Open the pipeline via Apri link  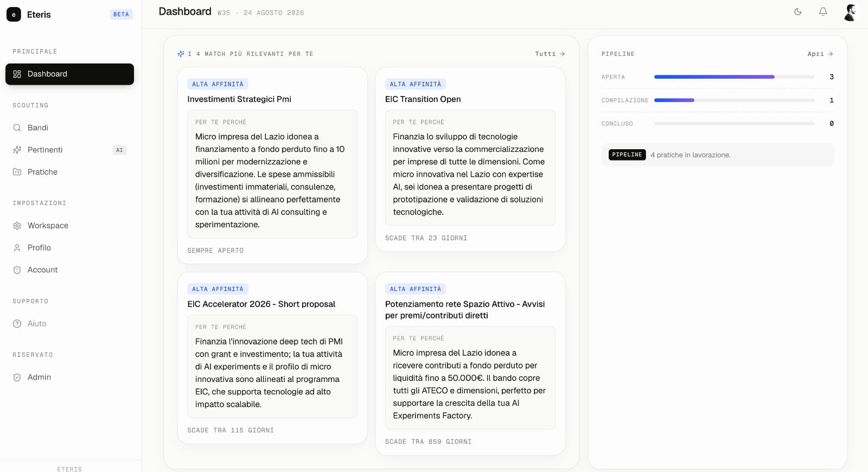pyautogui.click(x=820, y=54)
